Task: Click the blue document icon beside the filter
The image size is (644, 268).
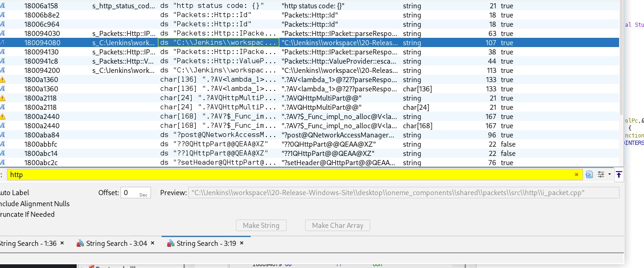Action: pyautogui.click(x=589, y=174)
